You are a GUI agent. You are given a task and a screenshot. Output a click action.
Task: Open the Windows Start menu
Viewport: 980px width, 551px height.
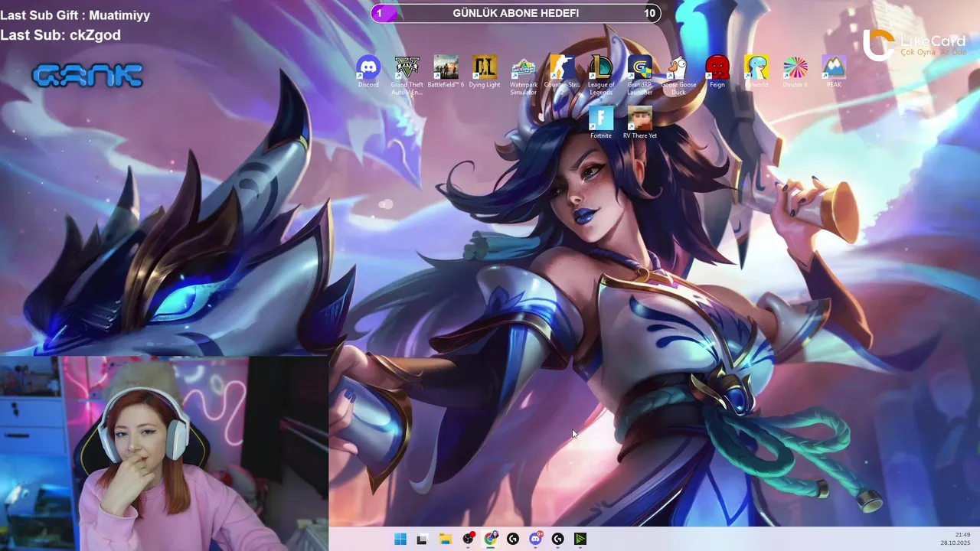click(400, 539)
